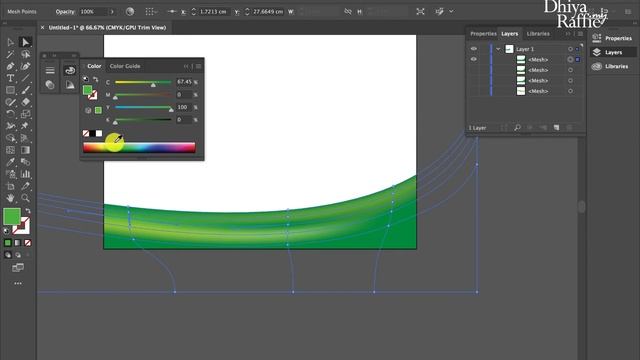Select the Selection tool (black arrow)
The height and width of the screenshot is (360, 640).
11,42
